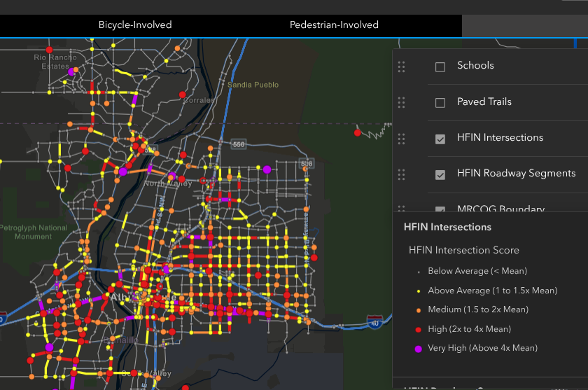
Task: Click the red marker east of Sandia Pueblo
Action: click(x=357, y=132)
